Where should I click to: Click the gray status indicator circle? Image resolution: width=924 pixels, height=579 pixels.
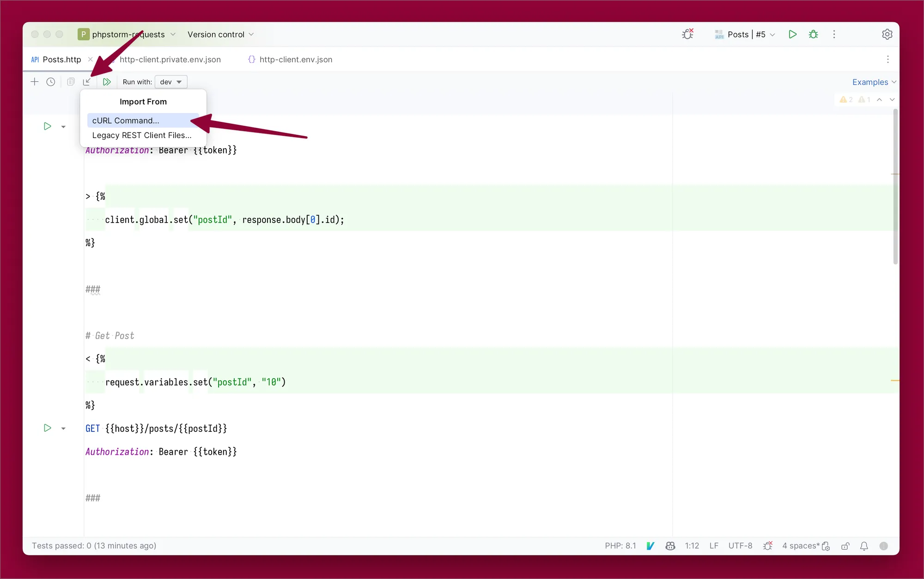point(884,546)
